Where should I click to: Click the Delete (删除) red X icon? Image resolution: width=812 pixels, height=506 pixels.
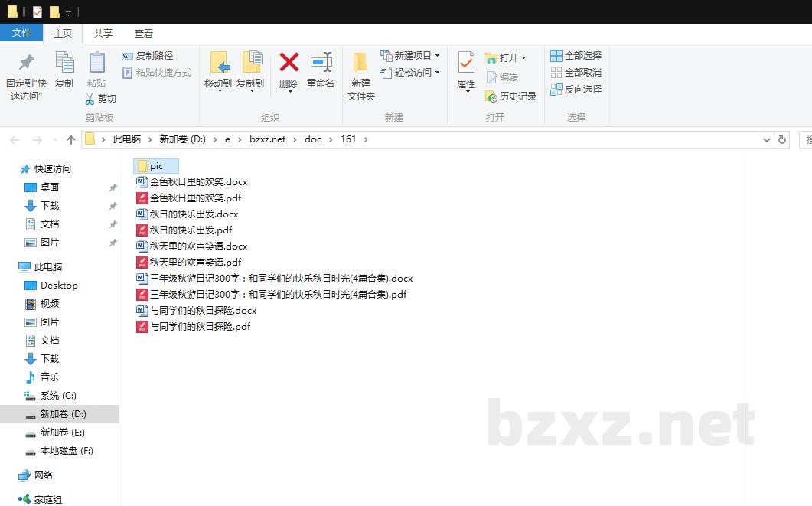289,63
